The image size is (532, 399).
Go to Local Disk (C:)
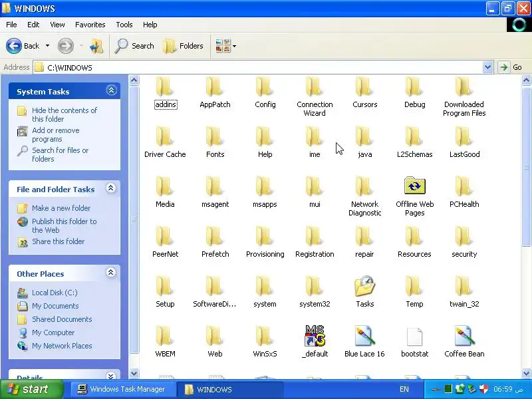point(55,293)
